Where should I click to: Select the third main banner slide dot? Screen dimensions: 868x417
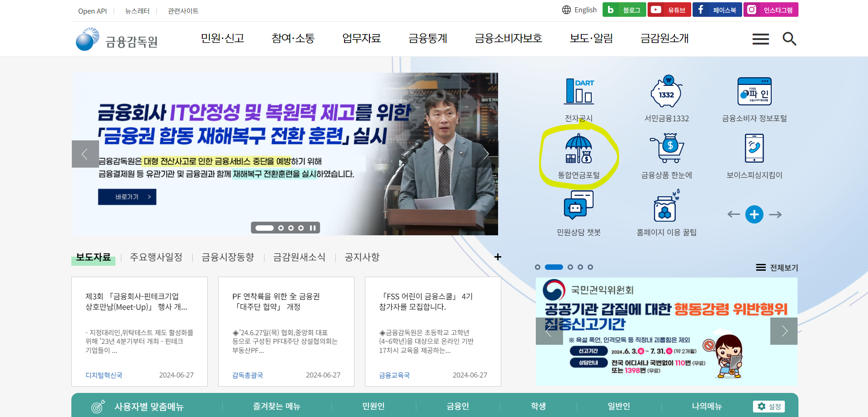pyautogui.click(x=291, y=228)
